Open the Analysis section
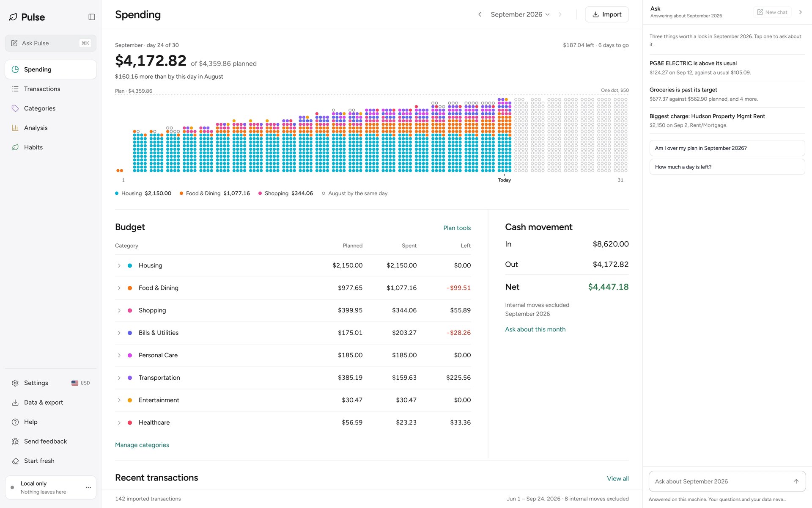The image size is (812, 508). click(x=51, y=128)
